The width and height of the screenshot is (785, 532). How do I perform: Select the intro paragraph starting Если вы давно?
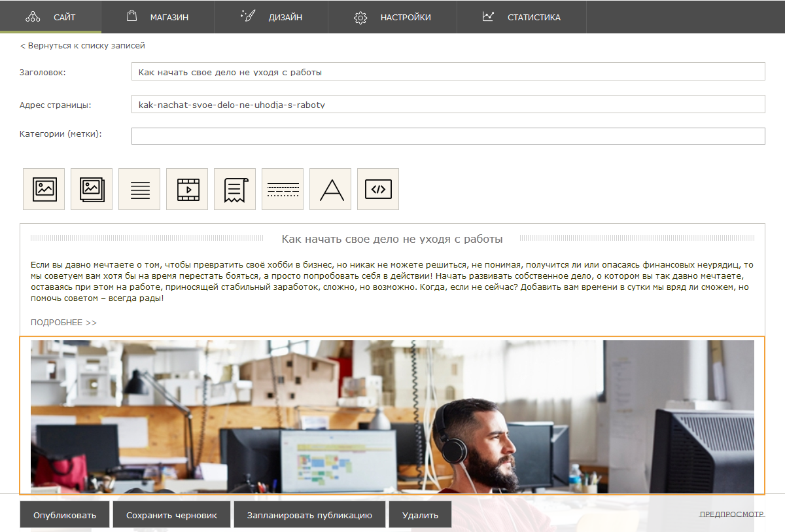392,281
